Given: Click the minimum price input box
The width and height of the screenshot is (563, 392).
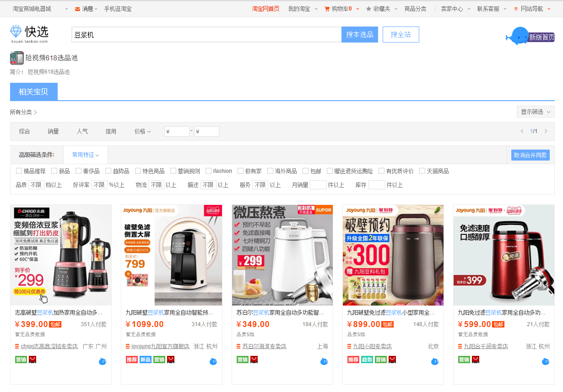Looking at the screenshot, I should 177,131.
